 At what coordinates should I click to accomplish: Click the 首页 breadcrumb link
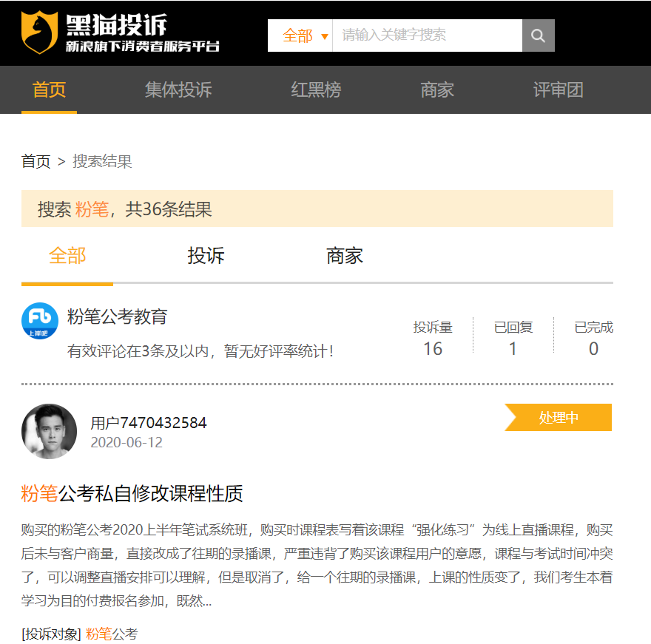[36, 161]
